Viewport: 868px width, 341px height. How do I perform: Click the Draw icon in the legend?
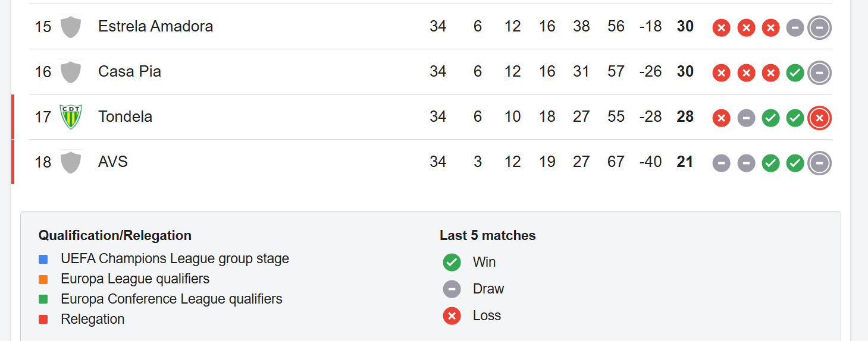[x=452, y=289]
